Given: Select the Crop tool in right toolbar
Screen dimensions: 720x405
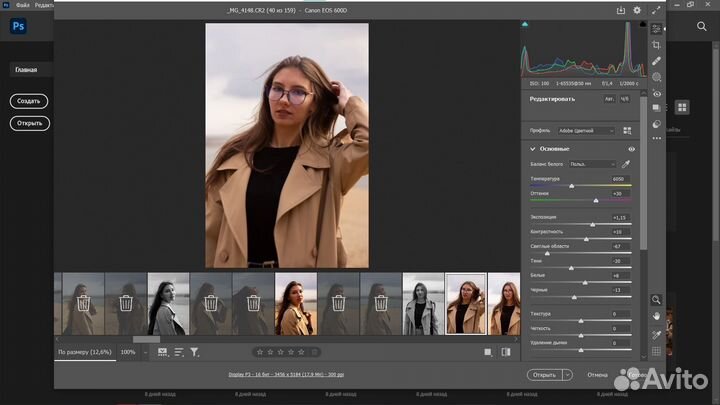Looking at the screenshot, I should point(657,45).
